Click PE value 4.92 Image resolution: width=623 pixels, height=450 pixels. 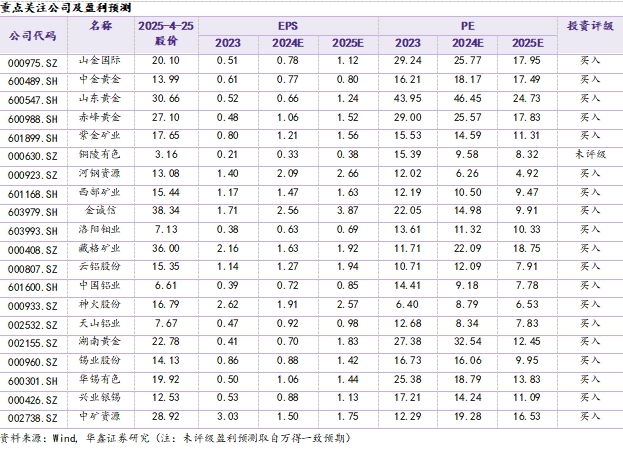(527, 173)
